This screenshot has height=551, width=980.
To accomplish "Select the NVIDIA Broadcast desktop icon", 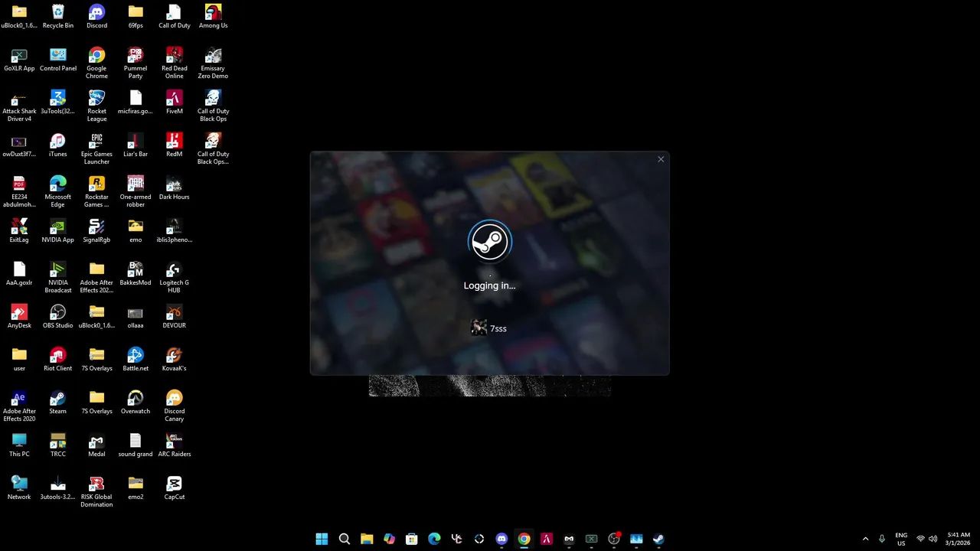I will pyautogui.click(x=58, y=277).
